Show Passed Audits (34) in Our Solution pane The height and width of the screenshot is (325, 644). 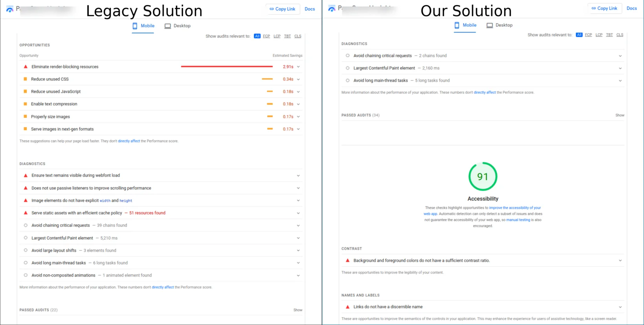(620, 115)
